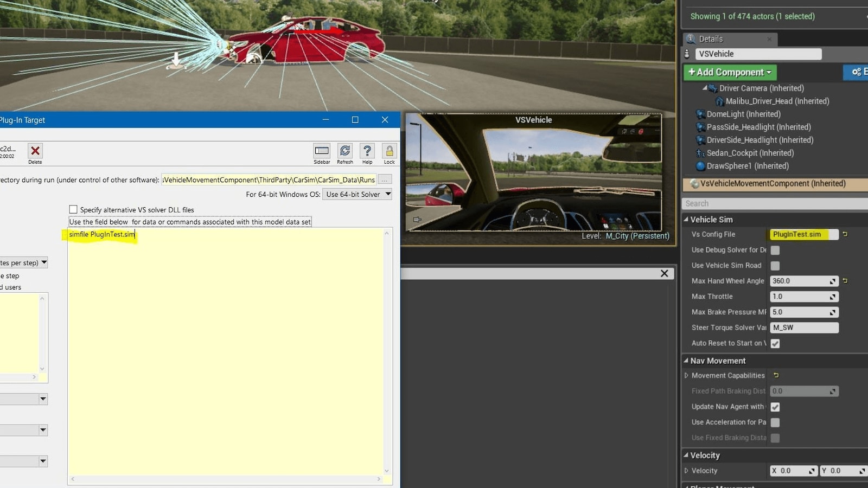Open the Use 64-bit Solver dropdown
Screen dimensions: 868x488
[x=357, y=194]
